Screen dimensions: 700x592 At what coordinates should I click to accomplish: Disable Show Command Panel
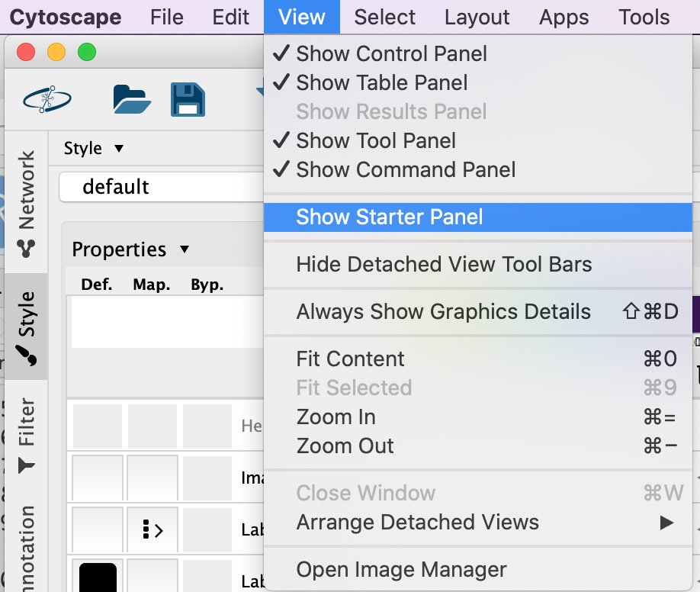(x=406, y=169)
